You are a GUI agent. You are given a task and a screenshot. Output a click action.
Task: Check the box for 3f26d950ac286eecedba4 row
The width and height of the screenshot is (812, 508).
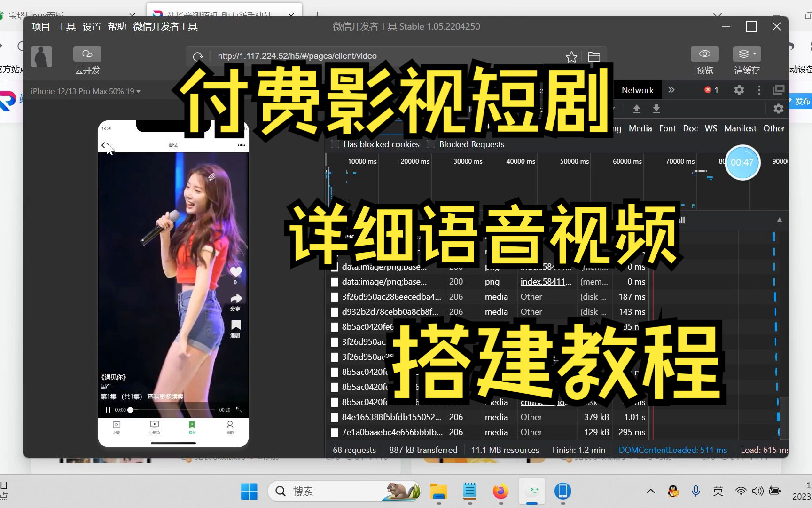coord(335,297)
